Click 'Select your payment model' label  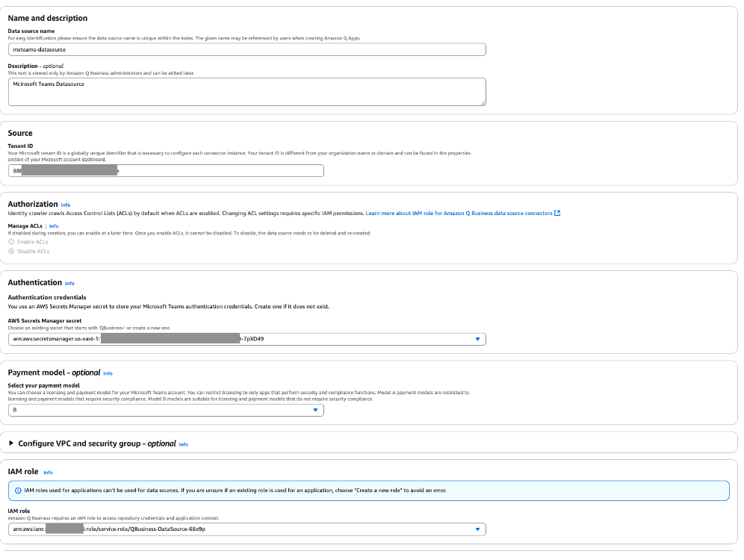tap(43, 385)
